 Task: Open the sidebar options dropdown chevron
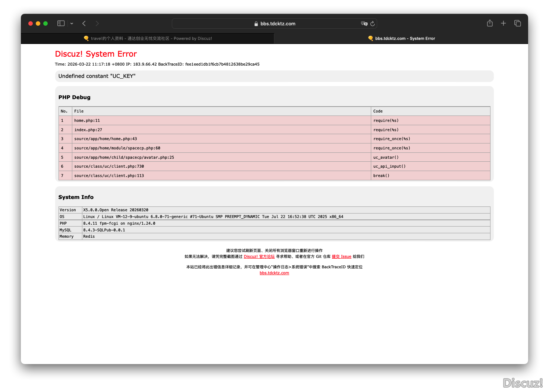(x=72, y=23)
